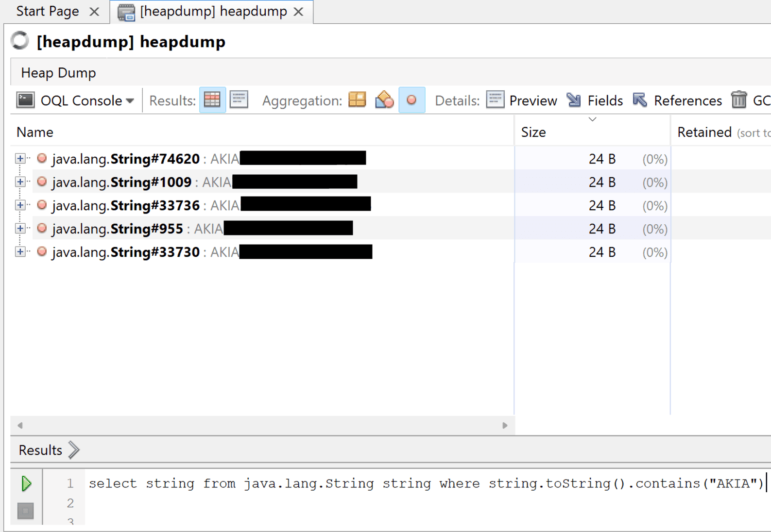Toggle the Preview details button
The width and height of the screenshot is (771, 532).
pos(521,100)
